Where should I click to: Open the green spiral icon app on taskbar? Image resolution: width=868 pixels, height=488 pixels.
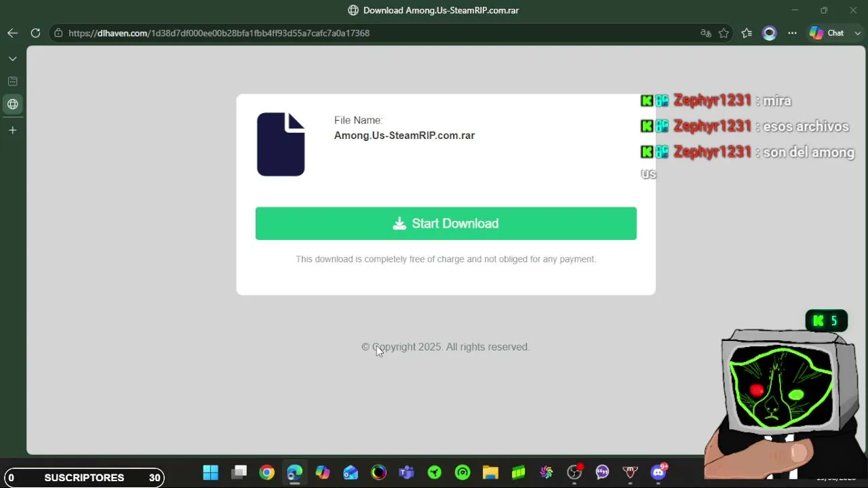[462, 472]
